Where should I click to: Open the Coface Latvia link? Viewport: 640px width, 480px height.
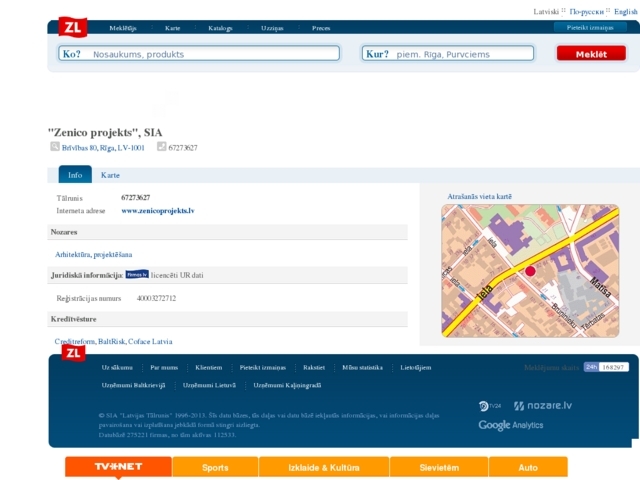pyautogui.click(x=150, y=341)
